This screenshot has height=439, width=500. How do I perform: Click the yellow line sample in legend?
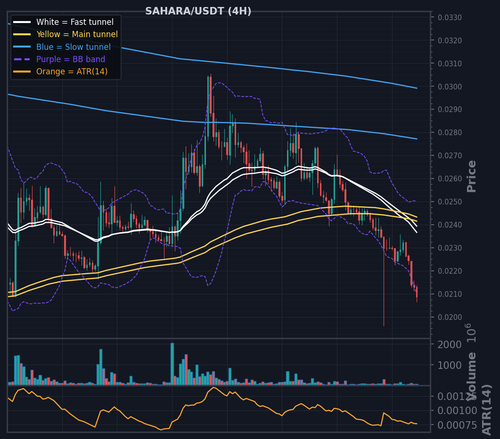pyautogui.click(x=22, y=35)
